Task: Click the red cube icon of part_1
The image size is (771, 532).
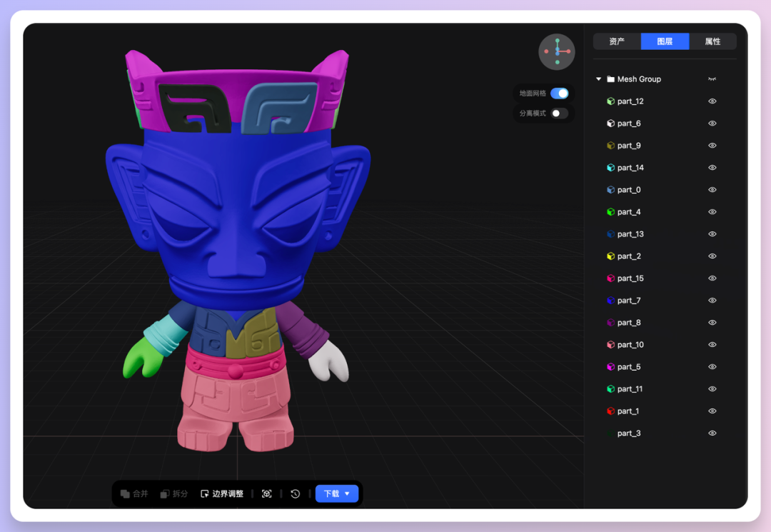Action: (x=610, y=411)
